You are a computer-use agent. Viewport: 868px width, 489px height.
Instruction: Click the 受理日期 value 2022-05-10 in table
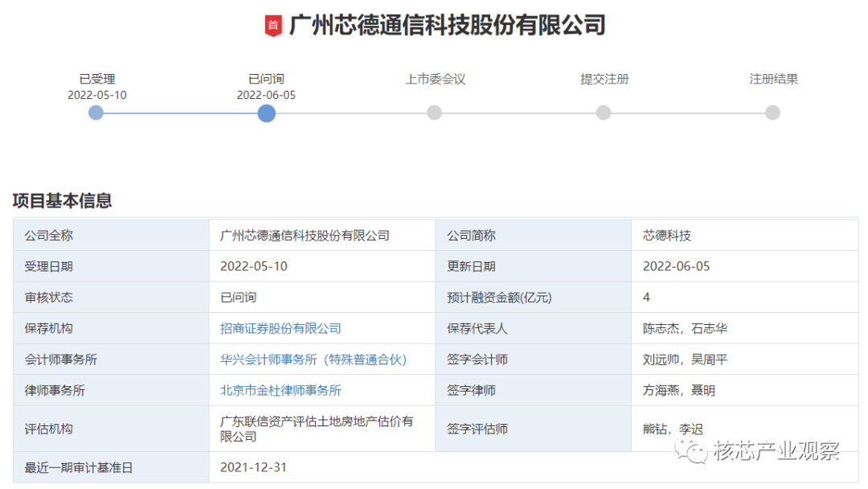tap(253, 266)
